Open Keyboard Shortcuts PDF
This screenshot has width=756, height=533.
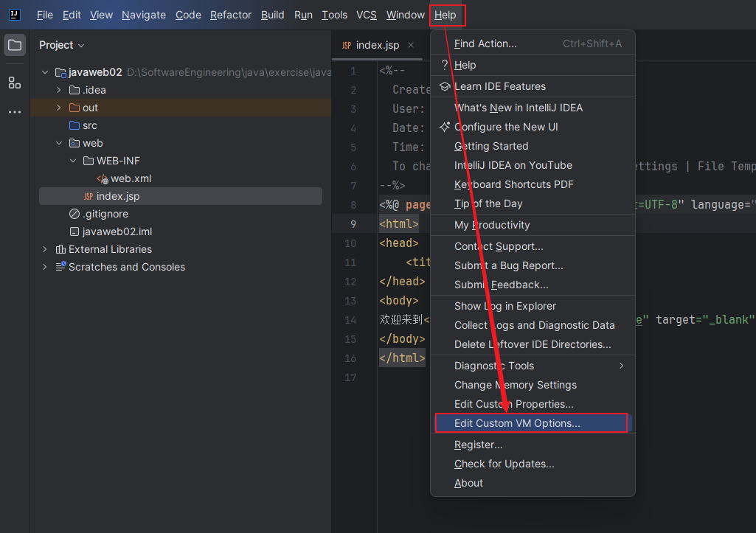coord(533,184)
